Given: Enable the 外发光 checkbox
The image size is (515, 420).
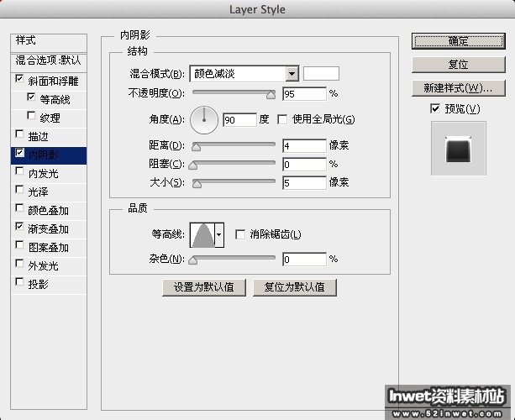Looking at the screenshot, I should 19,264.
